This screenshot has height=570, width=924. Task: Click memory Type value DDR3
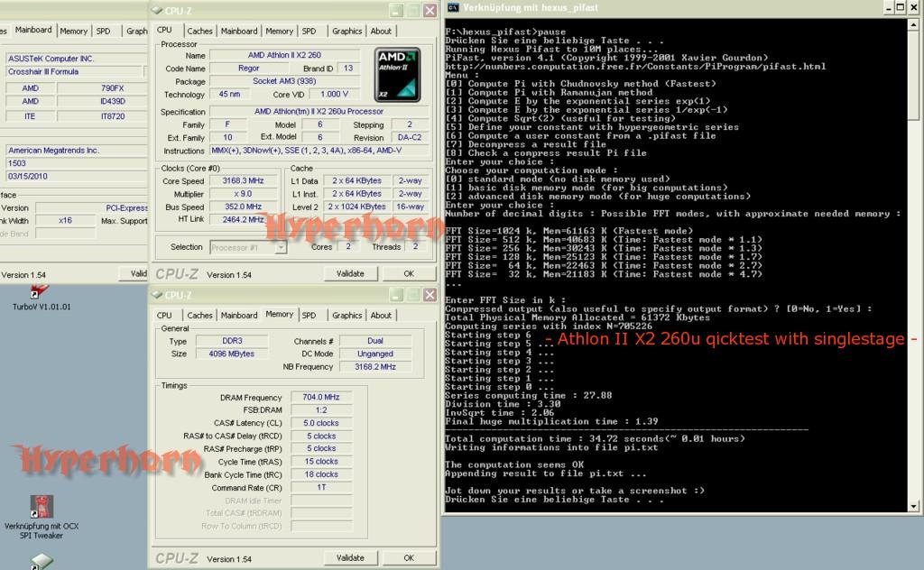pyautogui.click(x=232, y=340)
